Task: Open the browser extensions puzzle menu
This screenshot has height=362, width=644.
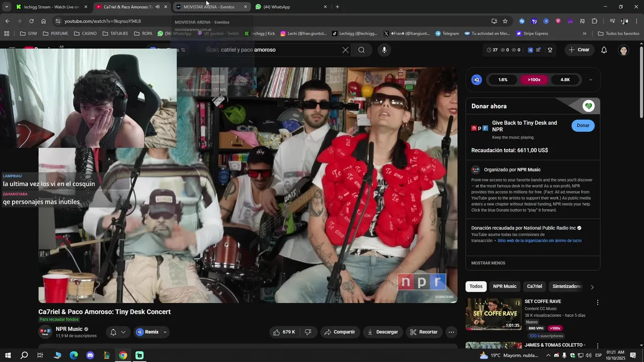Action: click(x=595, y=21)
